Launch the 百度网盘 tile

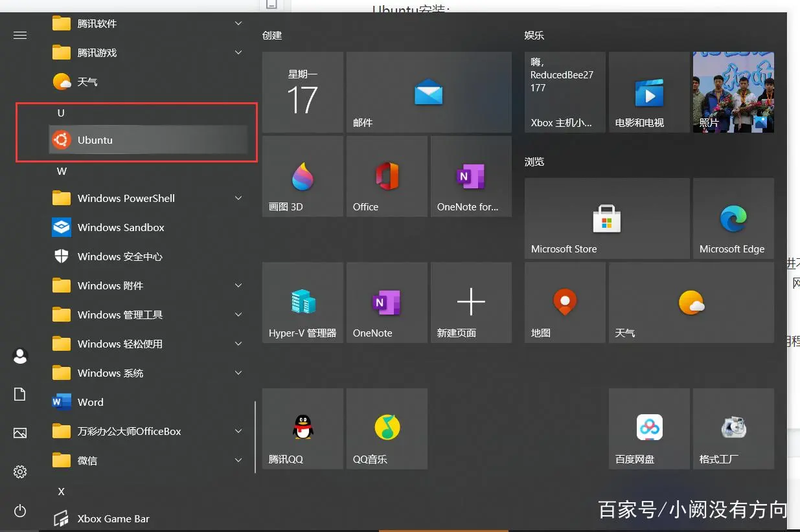[649, 428]
